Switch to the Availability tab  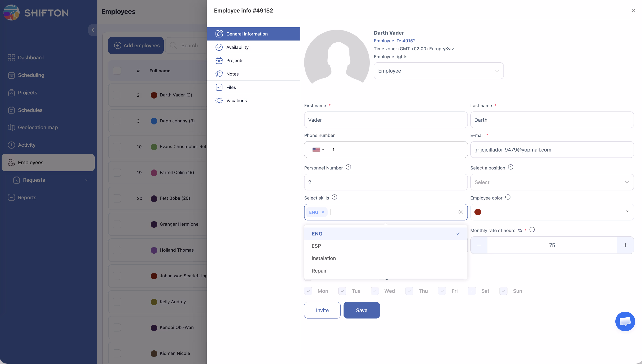(x=237, y=47)
